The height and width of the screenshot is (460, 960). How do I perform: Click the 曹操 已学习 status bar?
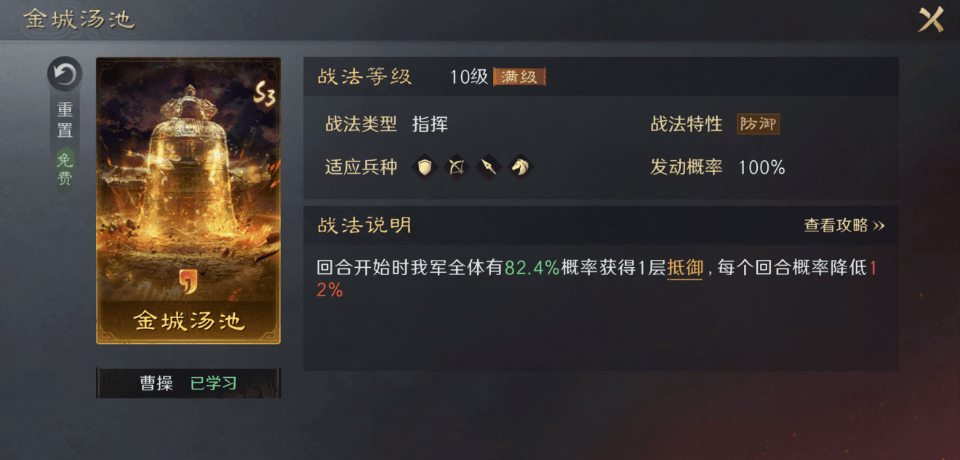pos(189,383)
